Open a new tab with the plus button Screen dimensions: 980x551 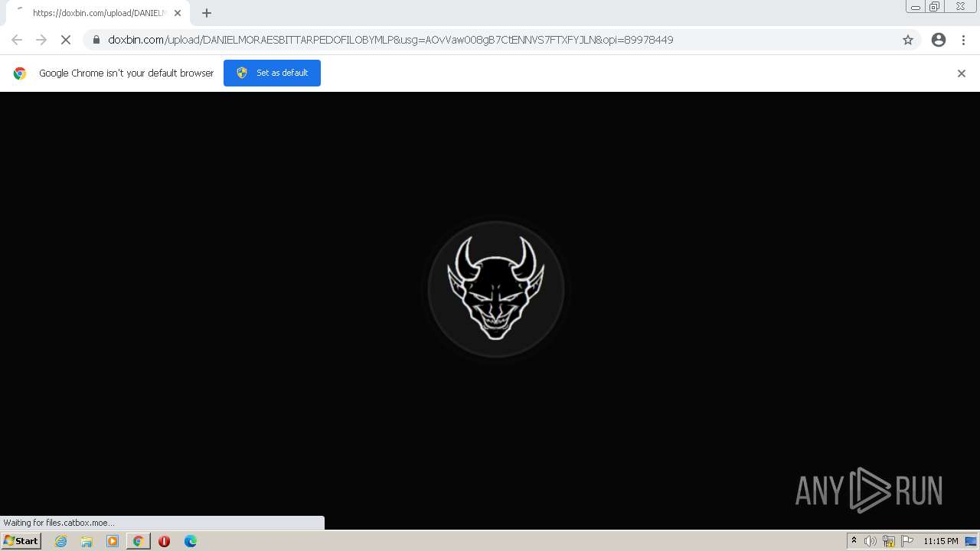[207, 13]
